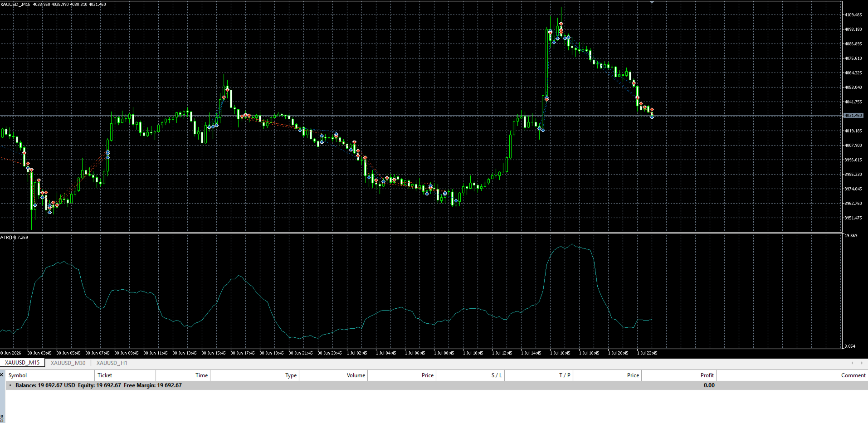
Task: Click the Price header next to Volume
Action: click(402, 375)
